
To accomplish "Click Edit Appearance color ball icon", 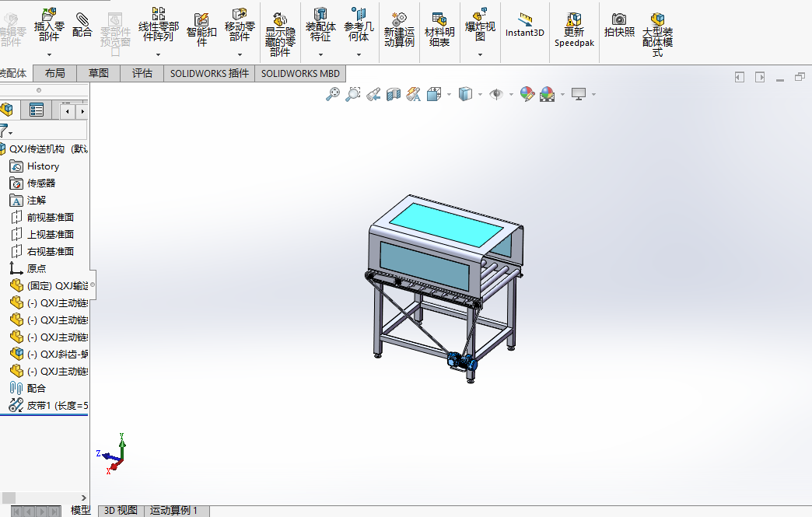I will pos(527,94).
